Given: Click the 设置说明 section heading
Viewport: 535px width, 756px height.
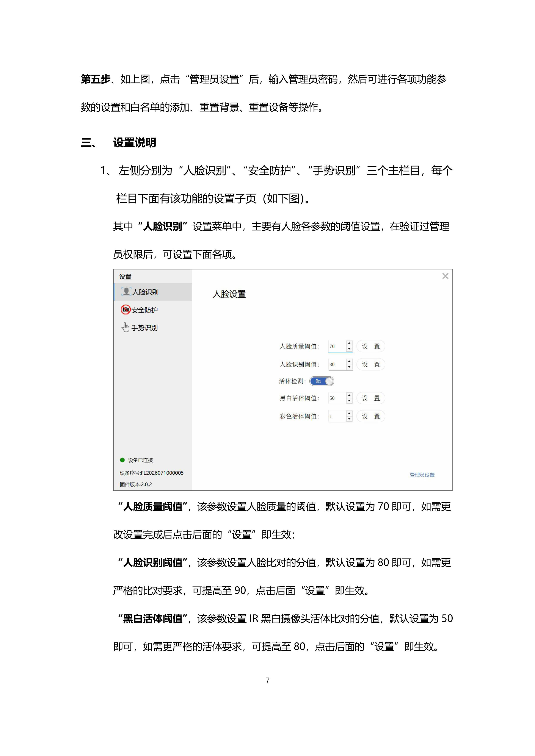Looking at the screenshot, I should click(x=135, y=143).
